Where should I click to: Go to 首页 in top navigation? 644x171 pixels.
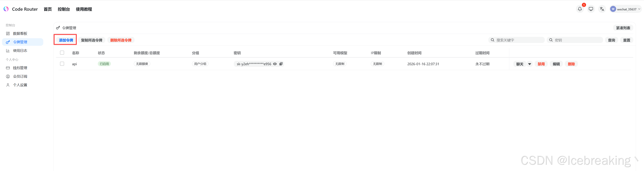coord(47,9)
